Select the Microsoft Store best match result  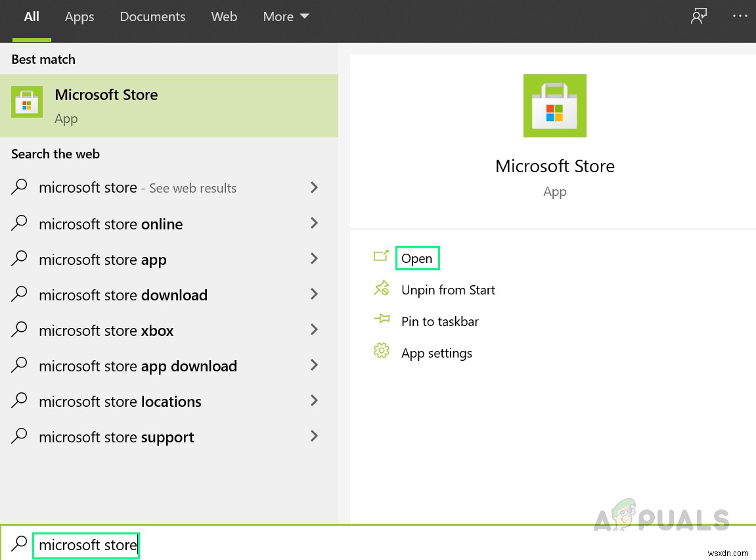pyautogui.click(x=169, y=106)
